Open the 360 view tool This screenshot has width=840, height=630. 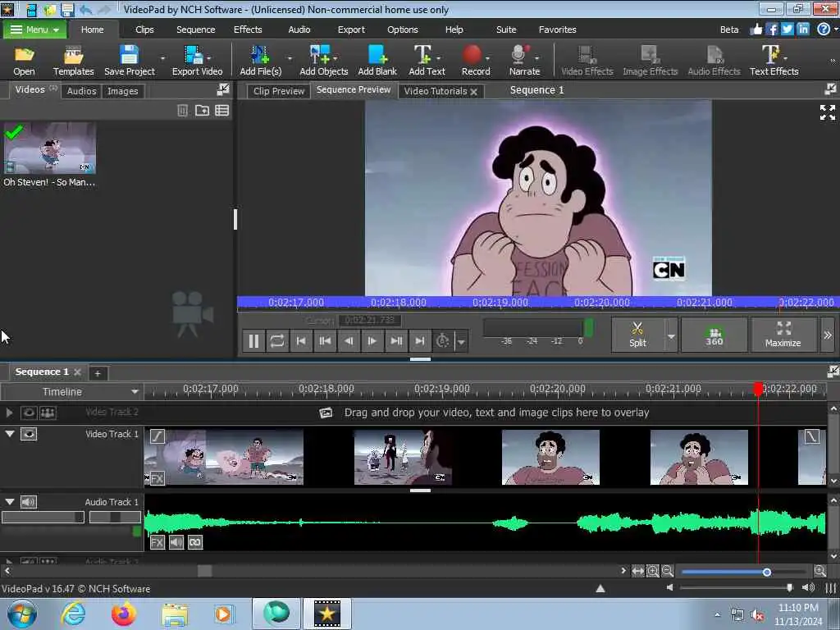714,335
